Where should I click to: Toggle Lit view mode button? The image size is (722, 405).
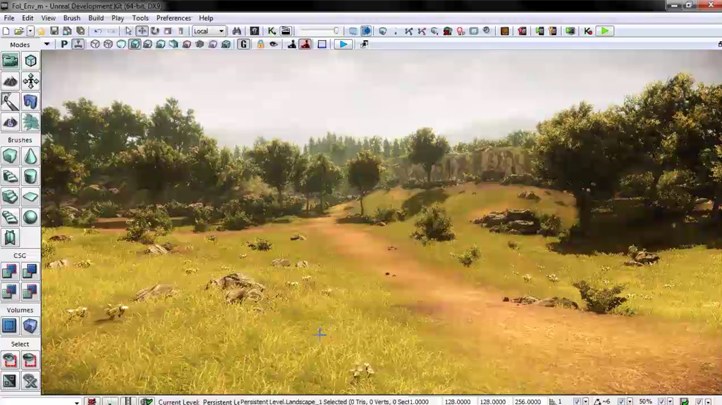[x=134, y=44]
